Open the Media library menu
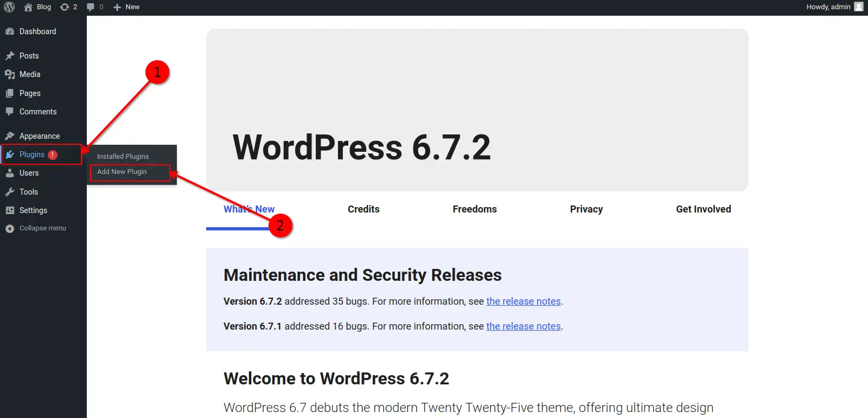868x418 pixels. point(30,74)
